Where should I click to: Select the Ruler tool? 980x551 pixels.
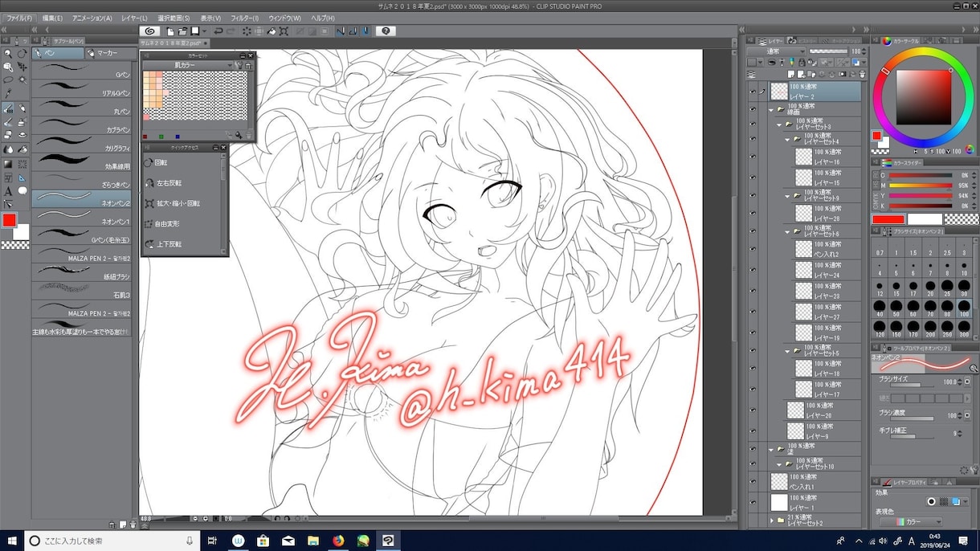(x=22, y=178)
